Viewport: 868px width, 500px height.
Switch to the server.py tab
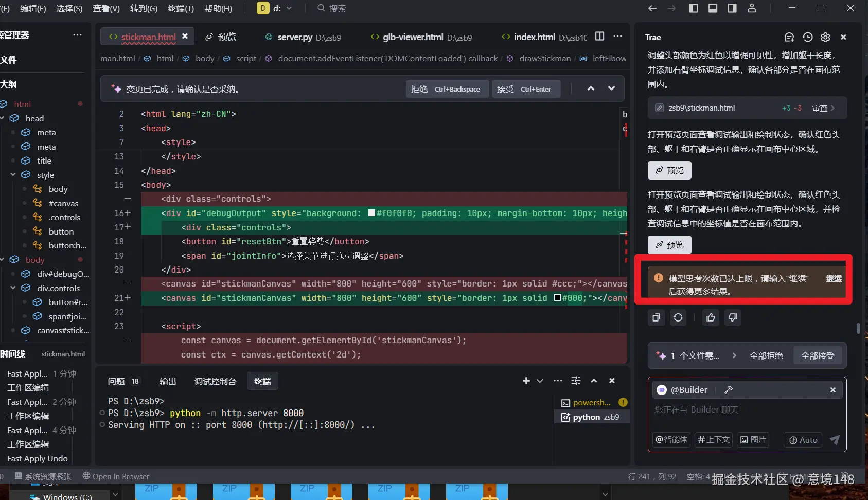(295, 37)
